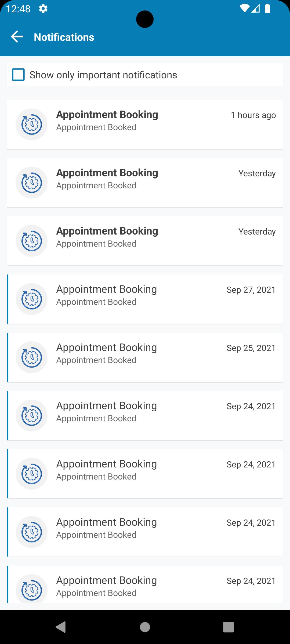This screenshot has height=644, width=290.
Task: Tap the Android back navigation triangle
Action: 61,627
